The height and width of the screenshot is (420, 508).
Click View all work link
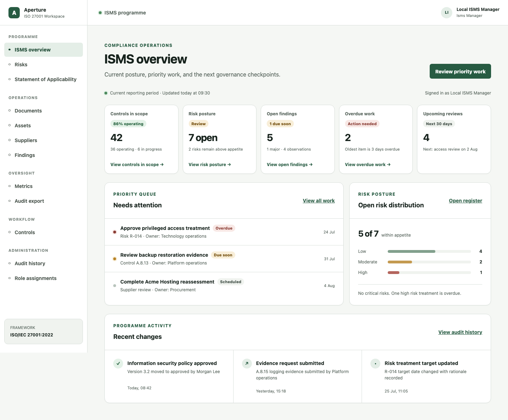coord(319,201)
